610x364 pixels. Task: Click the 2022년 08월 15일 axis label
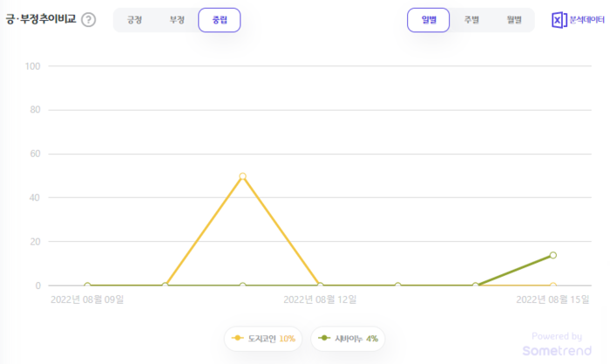[552, 300]
